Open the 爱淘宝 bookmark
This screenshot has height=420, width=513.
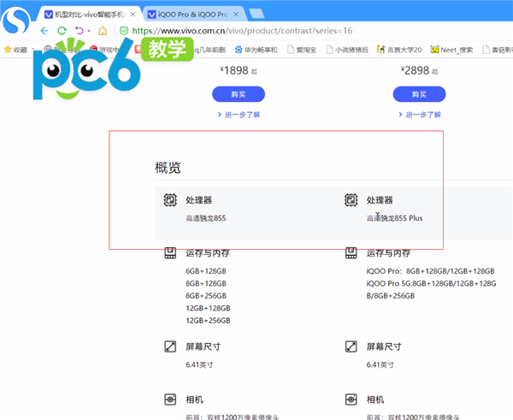pyautogui.click(x=302, y=50)
